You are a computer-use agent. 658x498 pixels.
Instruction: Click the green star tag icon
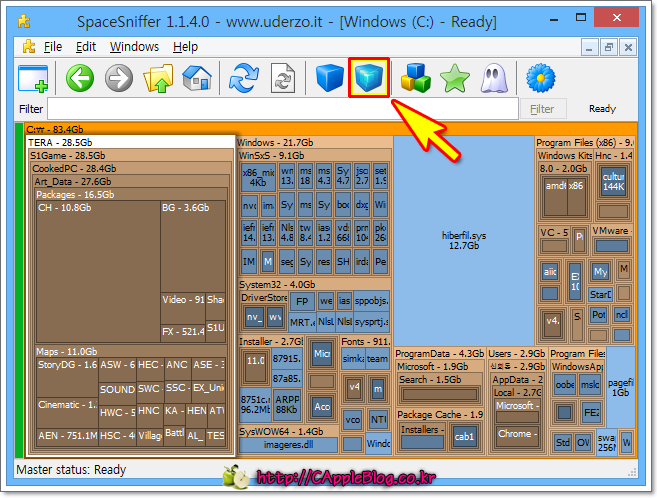click(454, 78)
